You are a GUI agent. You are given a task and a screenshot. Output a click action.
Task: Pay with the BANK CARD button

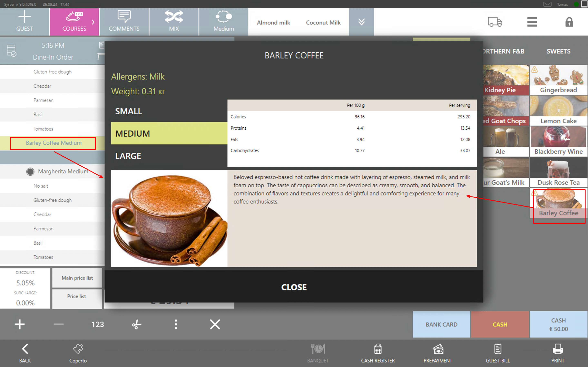click(x=441, y=324)
